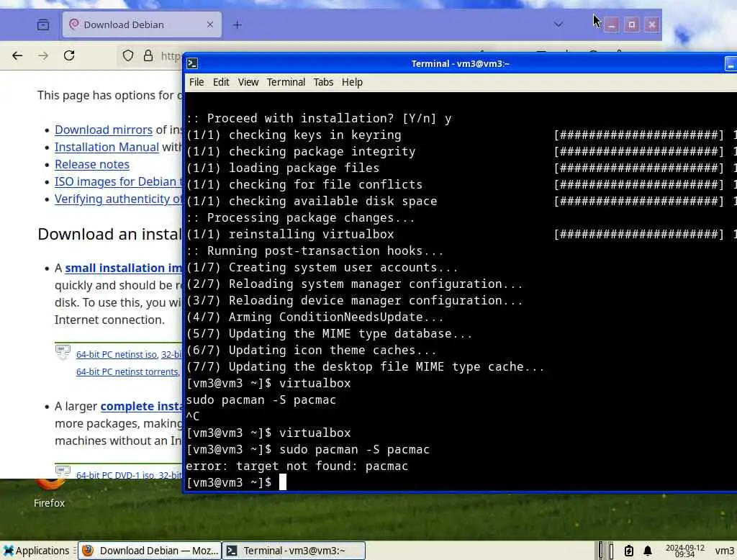Open the Terminal Tabs menu
The height and width of the screenshot is (560, 737).
pyautogui.click(x=323, y=82)
